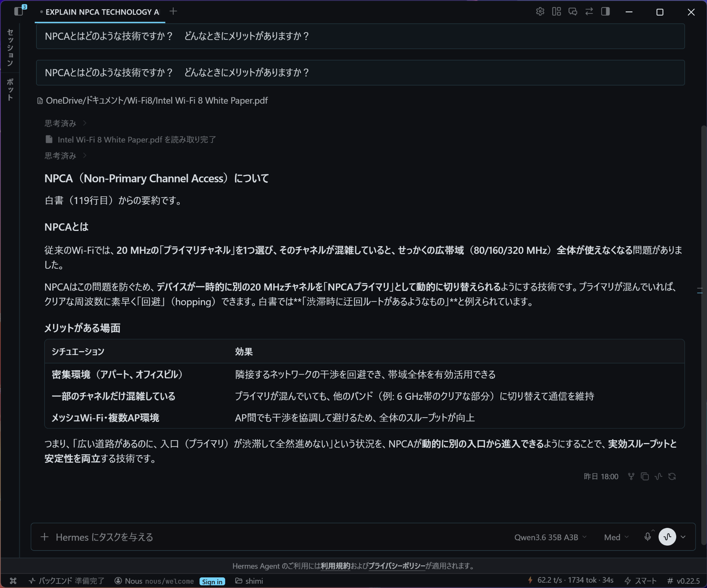The width and height of the screenshot is (707, 588).
Task: Click the v0.22.5 version label
Action: [683, 581]
